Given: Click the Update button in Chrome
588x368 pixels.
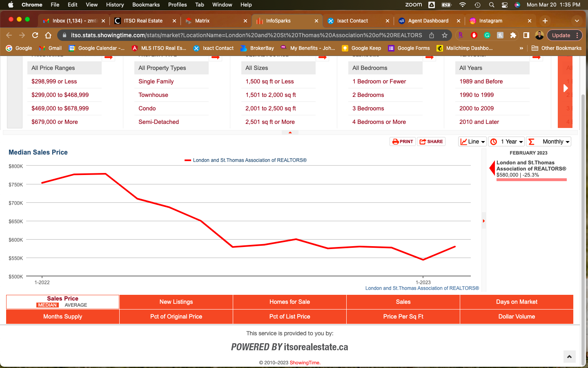Looking at the screenshot, I should tap(561, 35).
